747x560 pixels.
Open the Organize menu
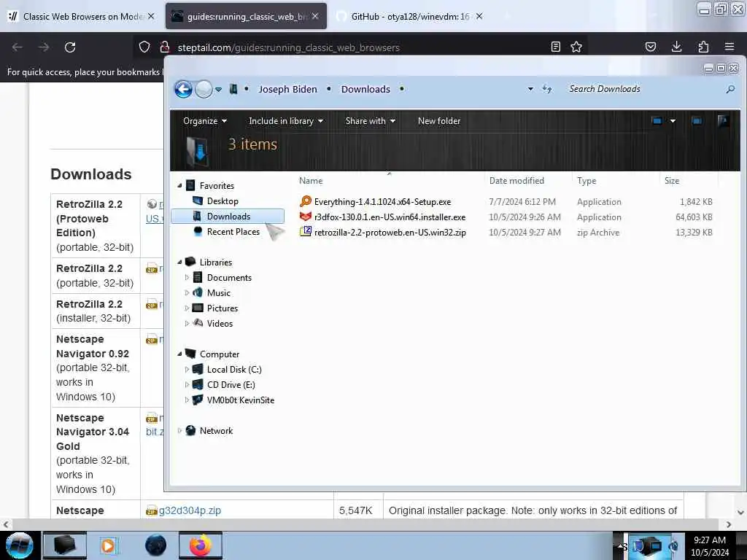(x=204, y=121)
